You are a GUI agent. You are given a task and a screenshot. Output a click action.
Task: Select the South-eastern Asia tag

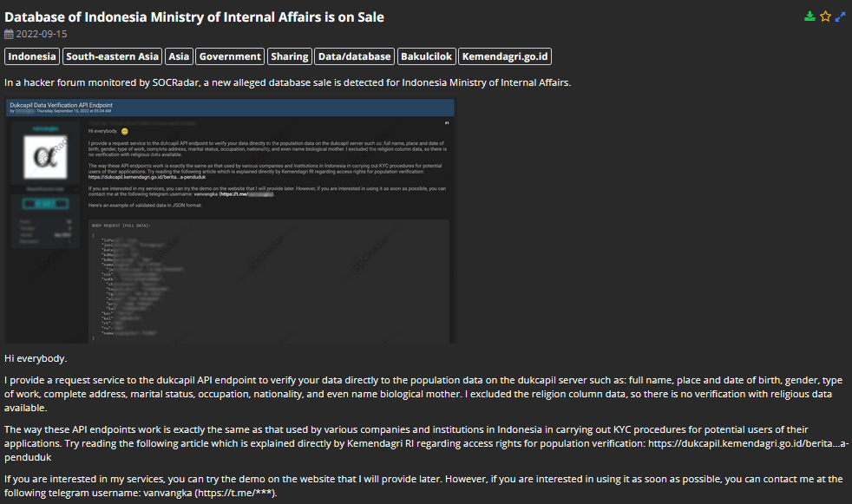(113, 56)
